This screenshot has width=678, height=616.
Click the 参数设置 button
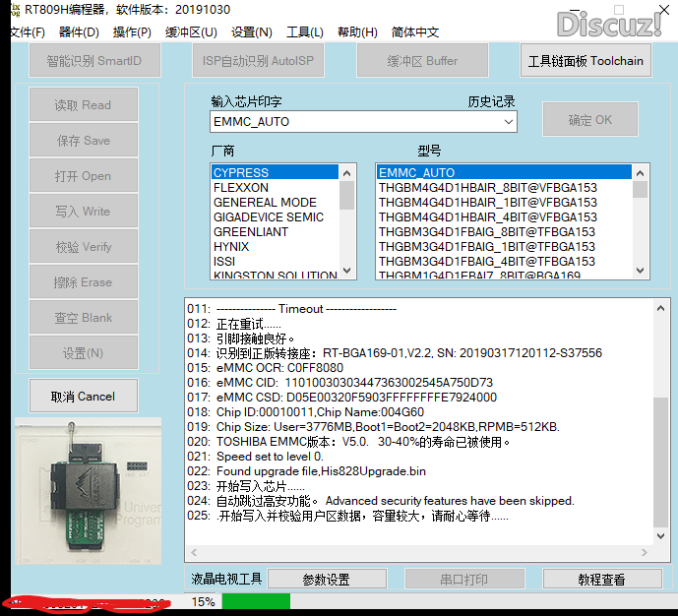point(327,580)
